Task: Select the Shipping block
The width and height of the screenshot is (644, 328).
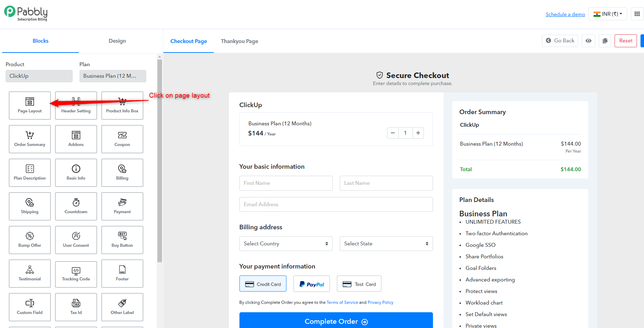Action: (30, 206)
